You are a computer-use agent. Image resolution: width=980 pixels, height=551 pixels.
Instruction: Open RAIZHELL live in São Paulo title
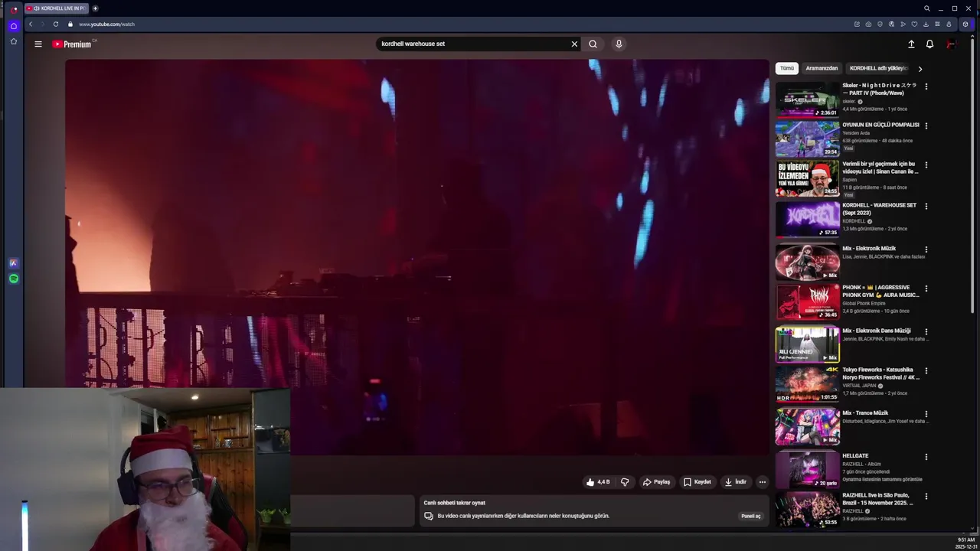[x=879, y=499]
